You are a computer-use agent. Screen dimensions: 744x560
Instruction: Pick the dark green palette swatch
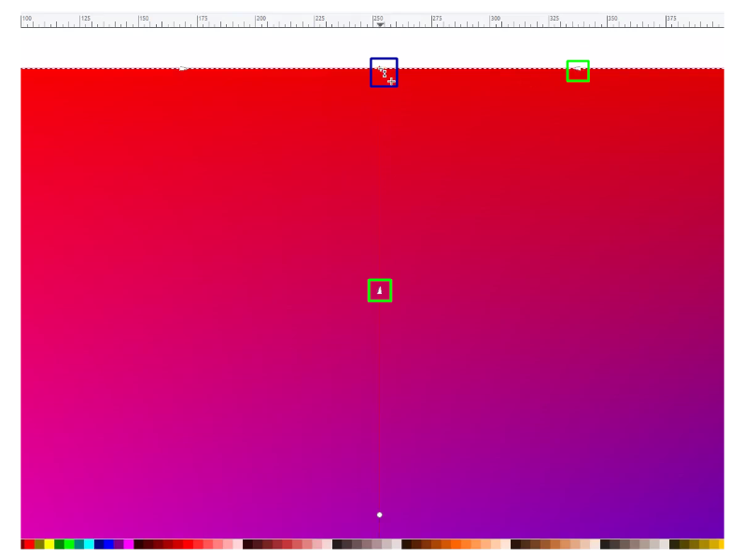click(x=60, y=544)
